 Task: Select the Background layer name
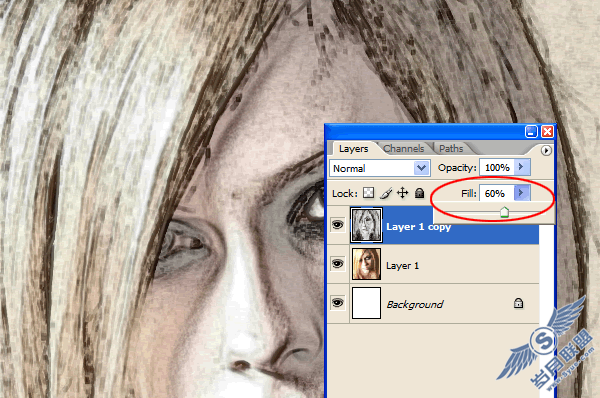tap(415, 305)
